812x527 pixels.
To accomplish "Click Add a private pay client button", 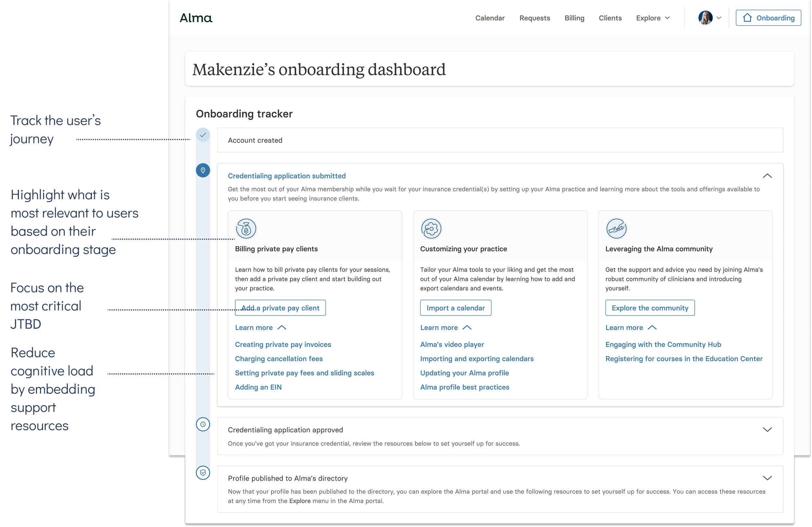I will (x=280, y=308).
